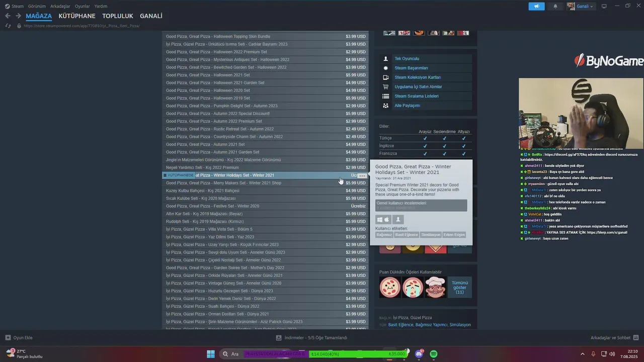
Task: Open Arkadaşlar ve Sohbet panel
Action: [x=615, y=337]
